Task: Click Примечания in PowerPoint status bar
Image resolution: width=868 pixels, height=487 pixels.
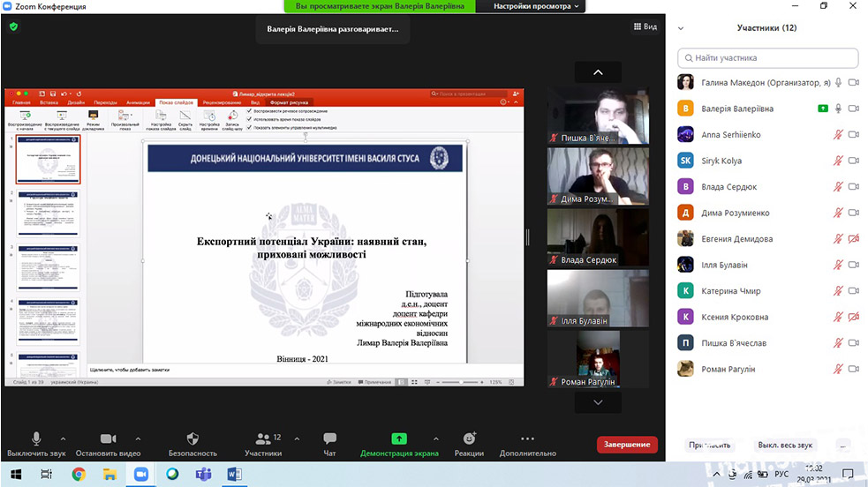Action: (374, 382)
